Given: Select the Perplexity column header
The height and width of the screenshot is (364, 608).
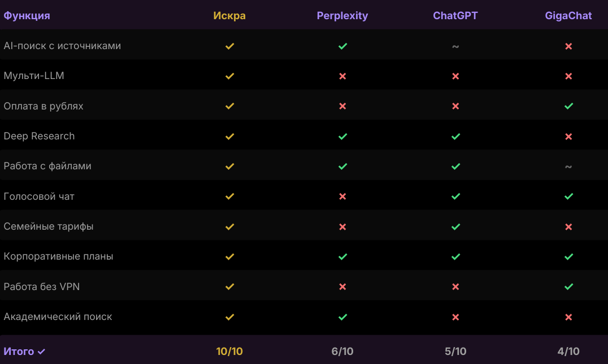Looking at the screenshot, I should tap(342, 16).
